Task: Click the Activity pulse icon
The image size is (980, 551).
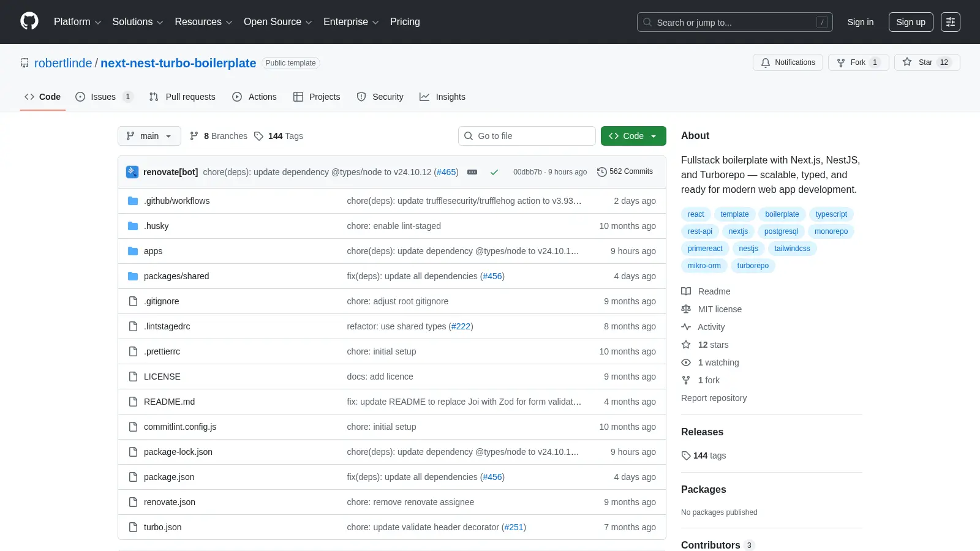Action: click(x=686, y=327)
